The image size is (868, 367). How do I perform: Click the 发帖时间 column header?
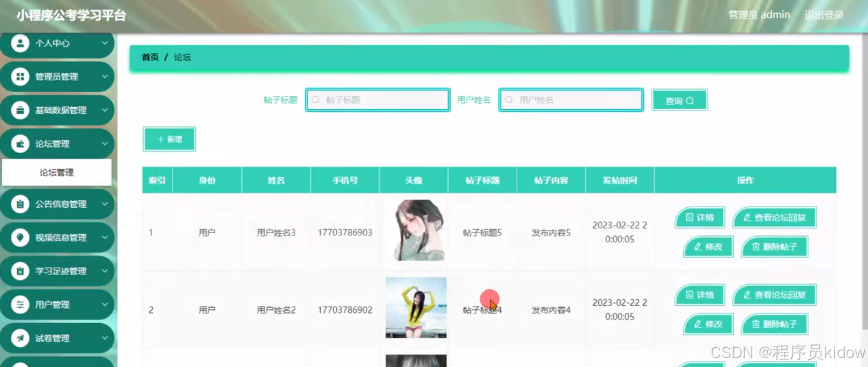click(619, 180)
